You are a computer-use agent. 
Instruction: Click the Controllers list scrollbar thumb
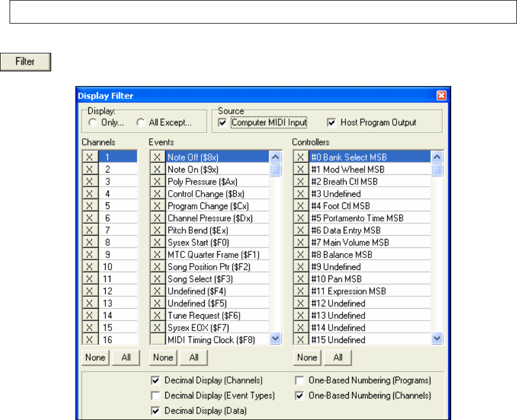(437, 170)
